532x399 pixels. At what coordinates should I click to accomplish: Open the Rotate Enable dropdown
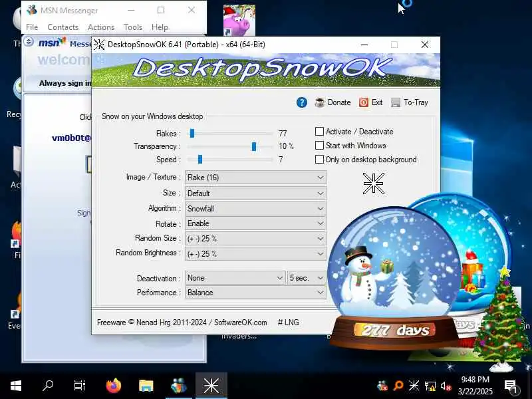pos(255,223)
